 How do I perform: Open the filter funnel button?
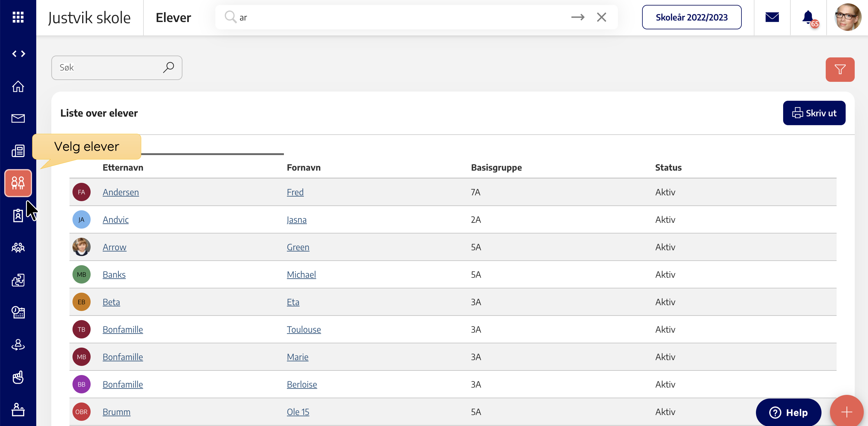pos(840,70)
